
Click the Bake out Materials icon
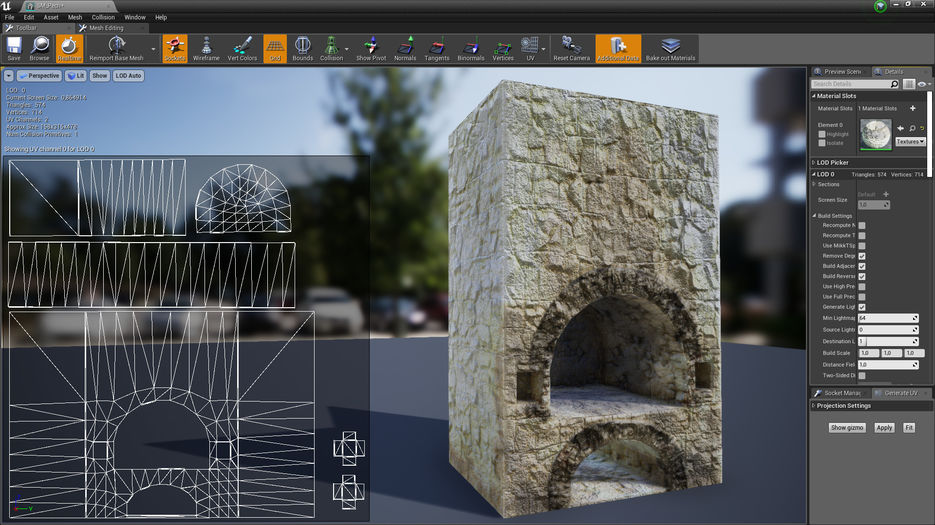tap(670, 48)
